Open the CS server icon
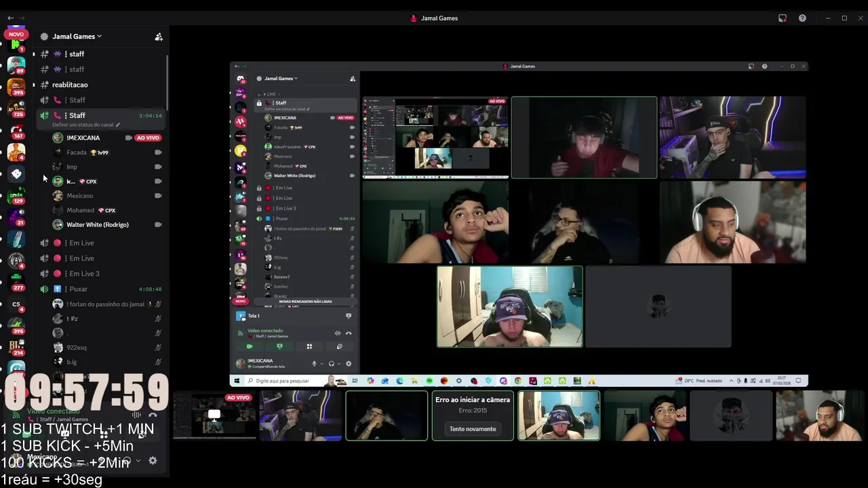868x488 pixels. point(16,304)
